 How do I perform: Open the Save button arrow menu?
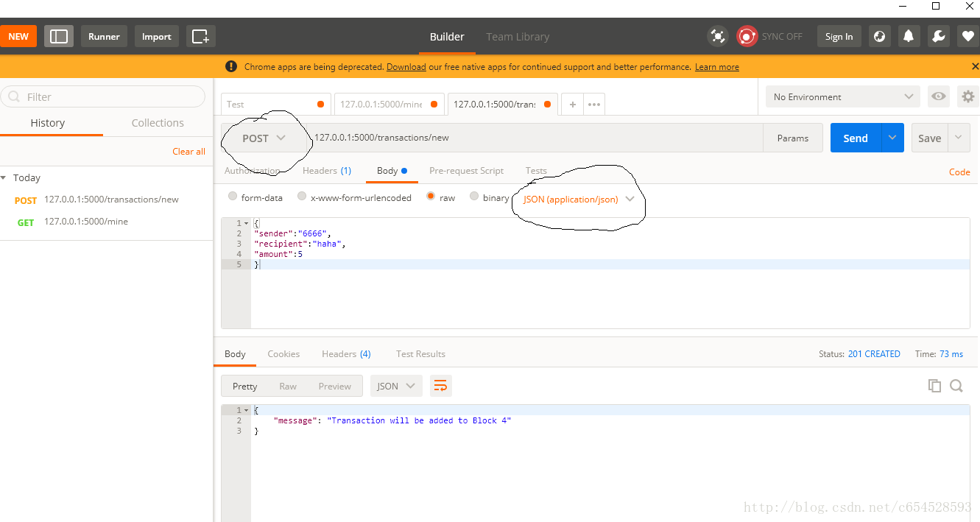959,138
